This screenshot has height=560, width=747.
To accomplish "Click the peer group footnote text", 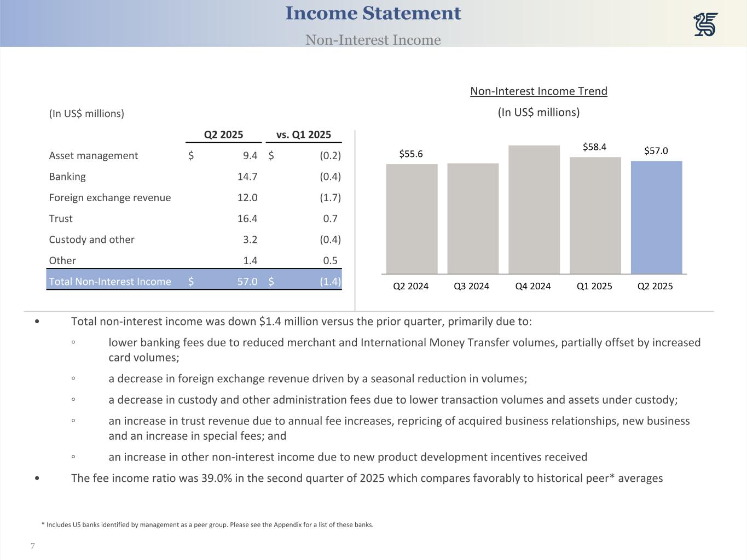I will click(x=207, y=524).
